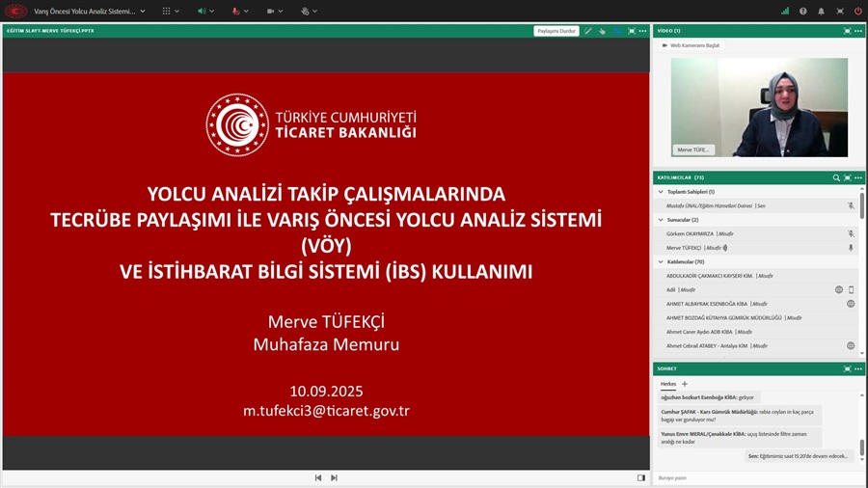Click the Merve TÜFE... name label on video
Screen dimensions: 868x488
coord(693,149)
